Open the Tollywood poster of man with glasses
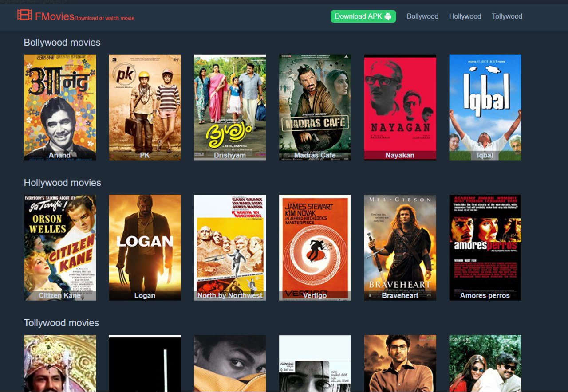The width and height of the screenshot is (568, 392). pyautogui.click(x=400, y=363)
